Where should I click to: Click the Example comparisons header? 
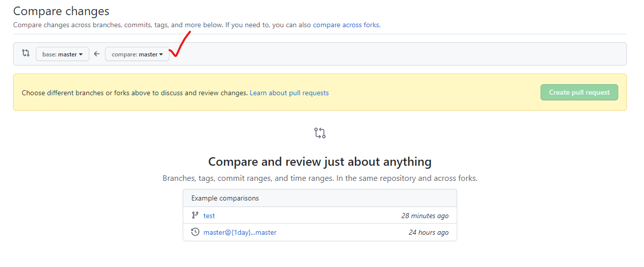click(320, 198)
